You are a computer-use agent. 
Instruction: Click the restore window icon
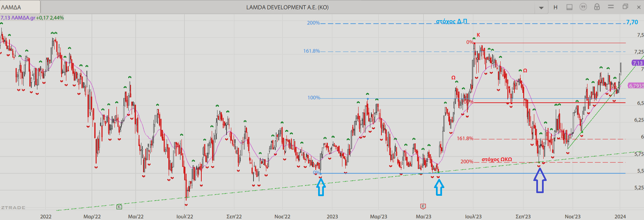625,7
